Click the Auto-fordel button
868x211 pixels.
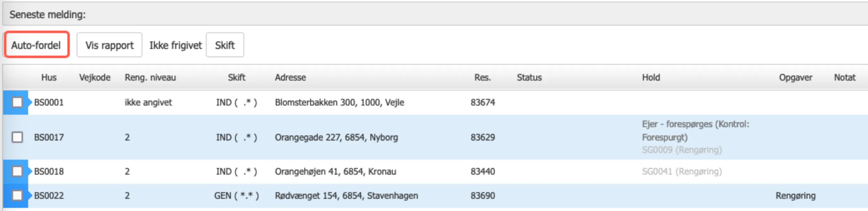[36, 45]
